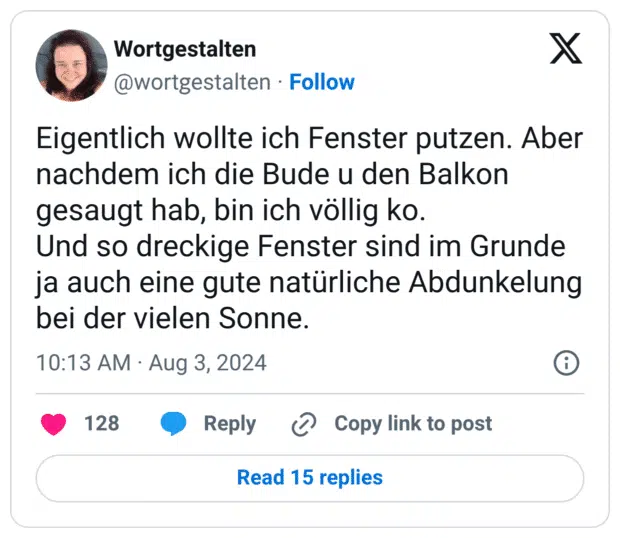The image size is (620, 538).
Task: Click the chain link icon
Action: pos(303,425)
